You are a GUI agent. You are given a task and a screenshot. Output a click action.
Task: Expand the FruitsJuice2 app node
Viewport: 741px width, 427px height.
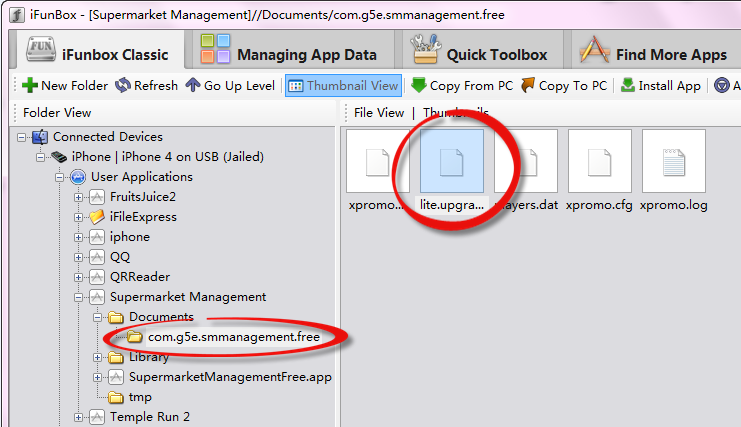[x=78, y=197]
